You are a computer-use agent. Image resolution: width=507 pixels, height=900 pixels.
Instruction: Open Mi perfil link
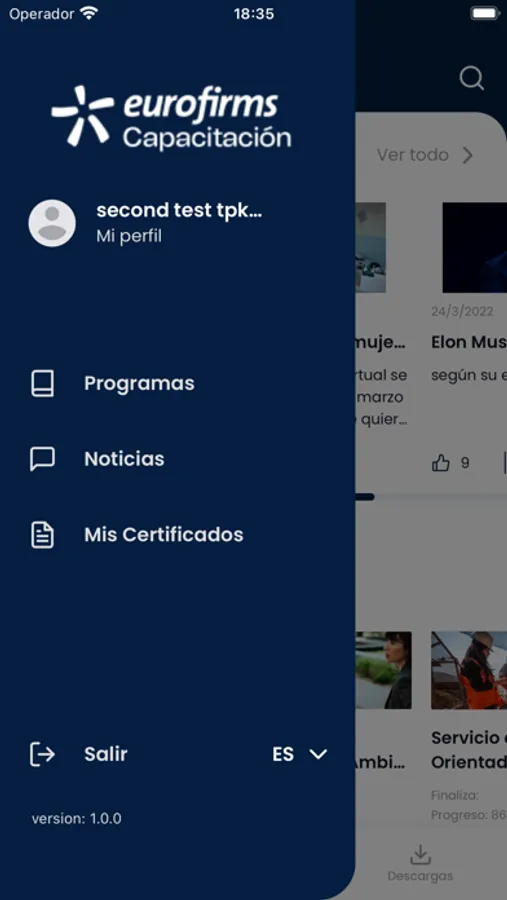129,236
